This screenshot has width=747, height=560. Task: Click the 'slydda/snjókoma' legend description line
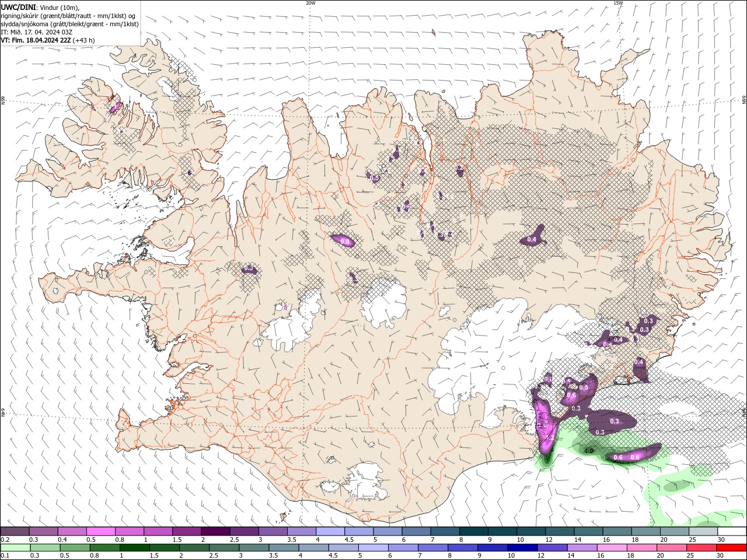pyautogui.click(x=69, y=24)
